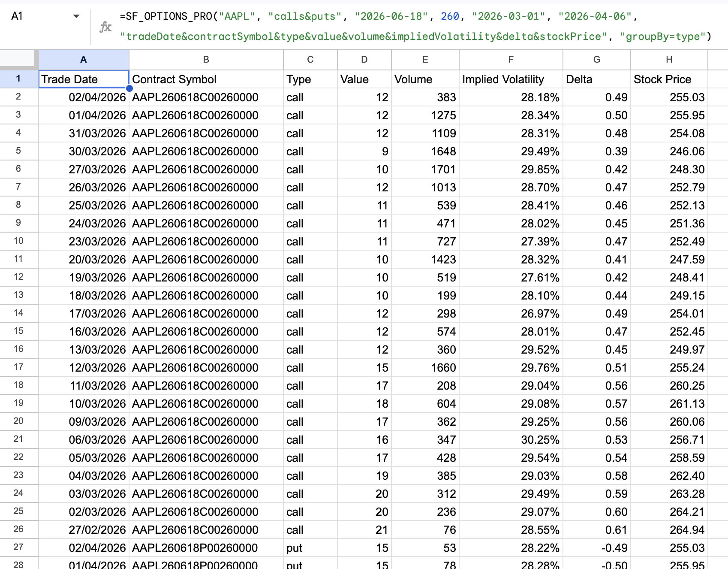Click the 'put' type cell in row 27
The height and width of the screenshot is (569, 728).
click(x=310, y=548)
